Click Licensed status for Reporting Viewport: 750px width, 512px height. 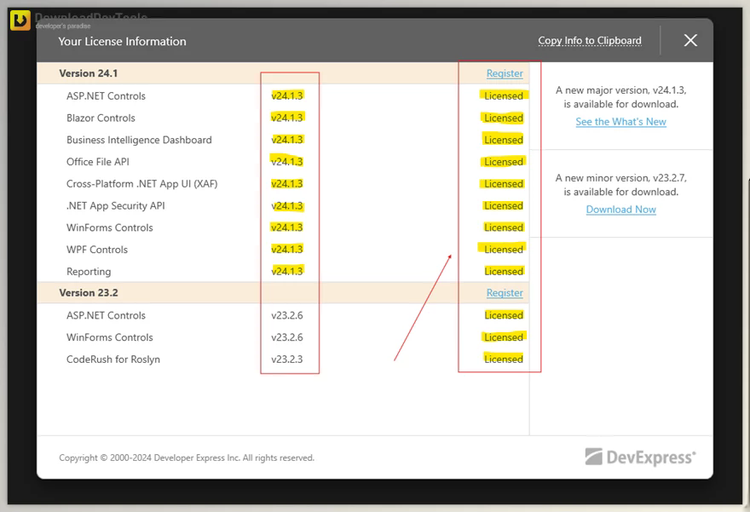tap(503, 271)
